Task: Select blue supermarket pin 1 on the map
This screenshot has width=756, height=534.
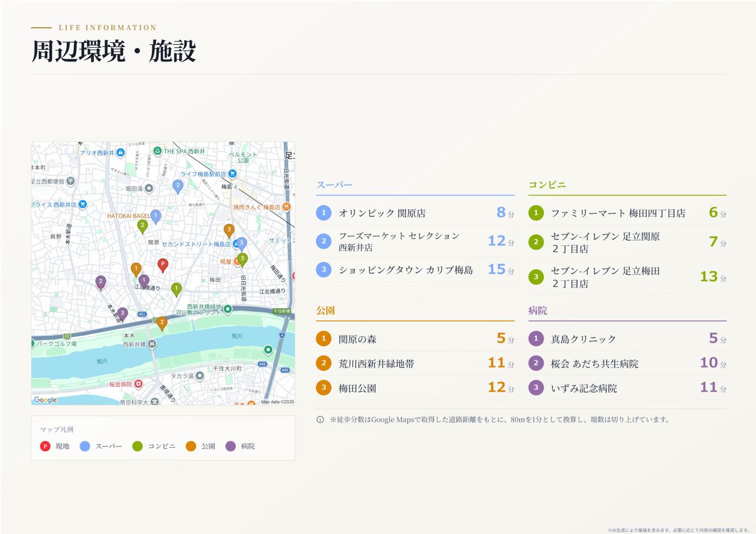Action: pyautogui.click(x=155, y=217)
